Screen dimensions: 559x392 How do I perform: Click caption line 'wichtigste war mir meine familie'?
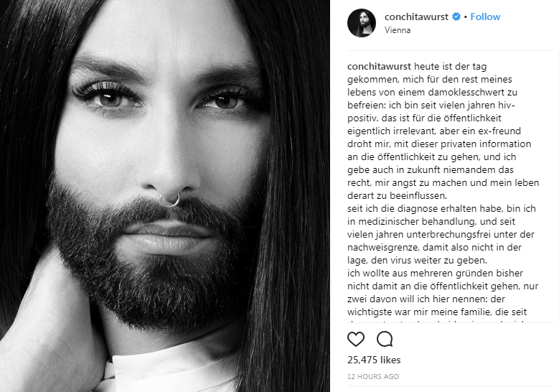pos(437,312)
